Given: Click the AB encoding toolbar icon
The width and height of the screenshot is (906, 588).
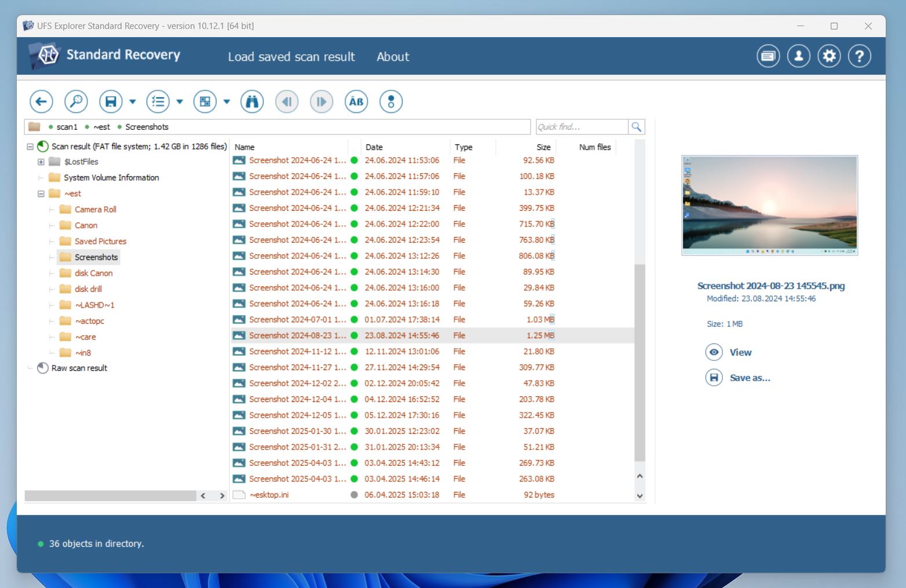Looking at the screenshot, I should (356, 102).
